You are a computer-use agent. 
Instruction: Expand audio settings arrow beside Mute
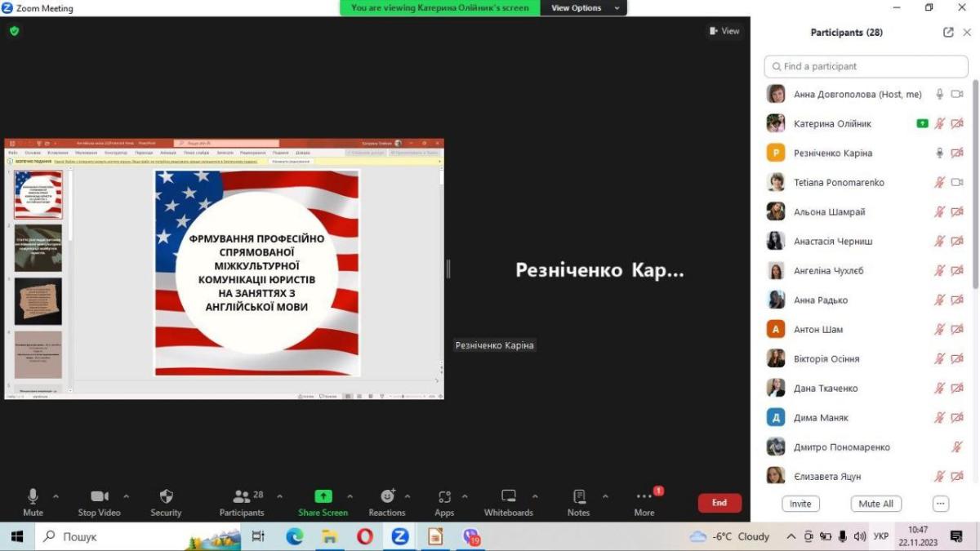click(x=56, y=496)
